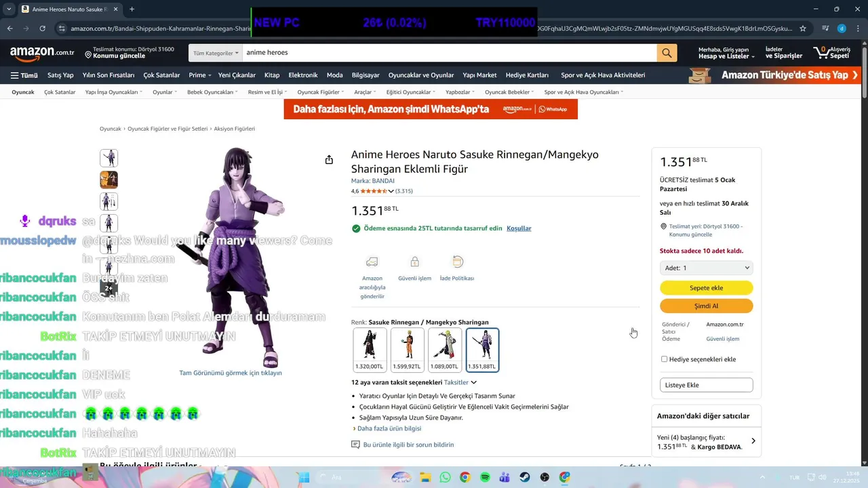Click the share icon next to the product image
Screen dimensions: 868x488
pyautogui.click(x=329, y=160)
